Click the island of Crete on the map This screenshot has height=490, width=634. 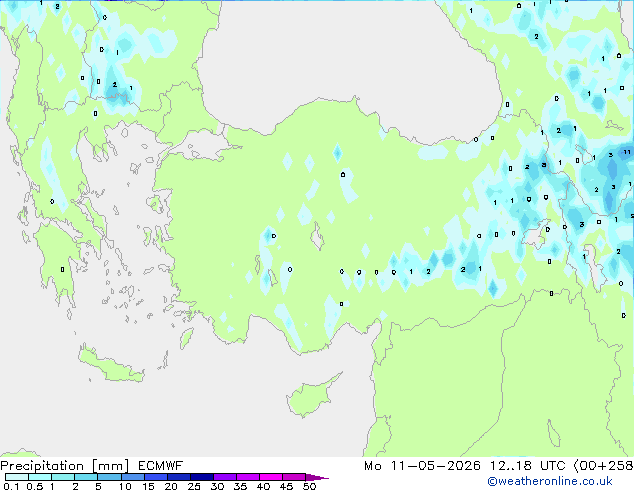[110, 366]
